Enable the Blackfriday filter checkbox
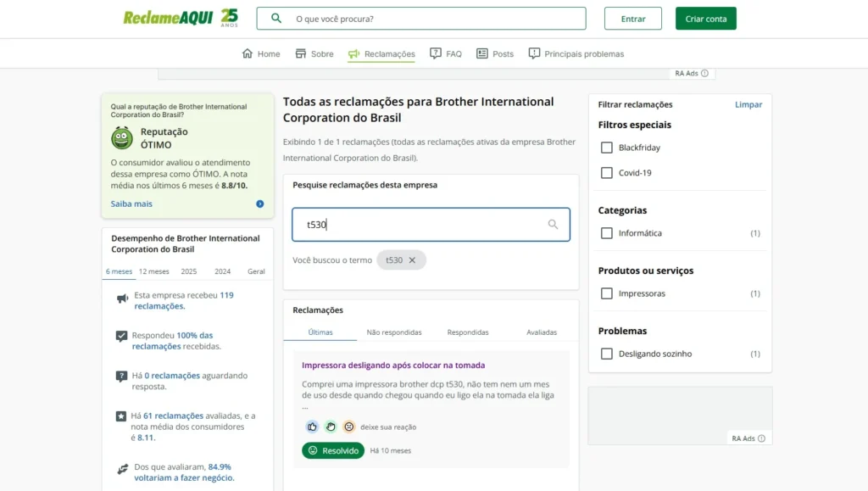Viewport: 868px width, 491px height. tap(607, 148)
